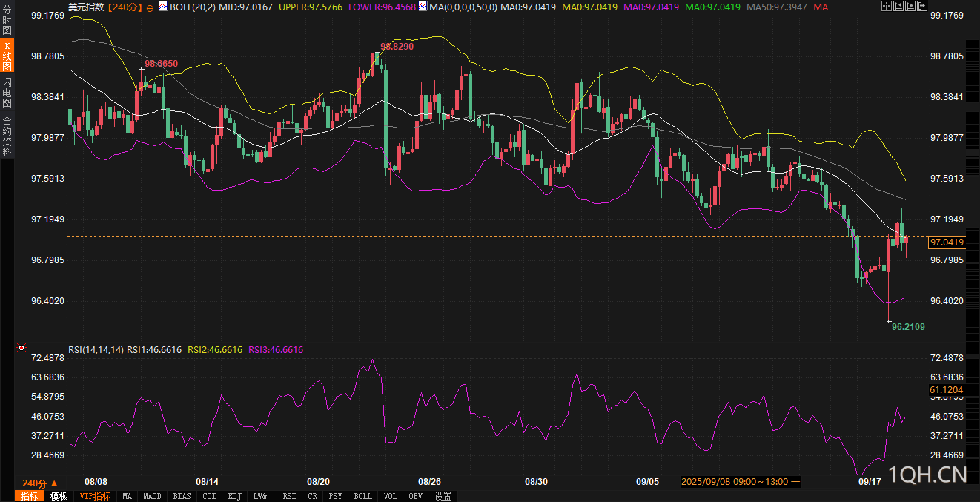Click the third chart tool icon at top right
The width and height of the screenshot is (980, 502).
pyautogui.click(x=910, y=7)
